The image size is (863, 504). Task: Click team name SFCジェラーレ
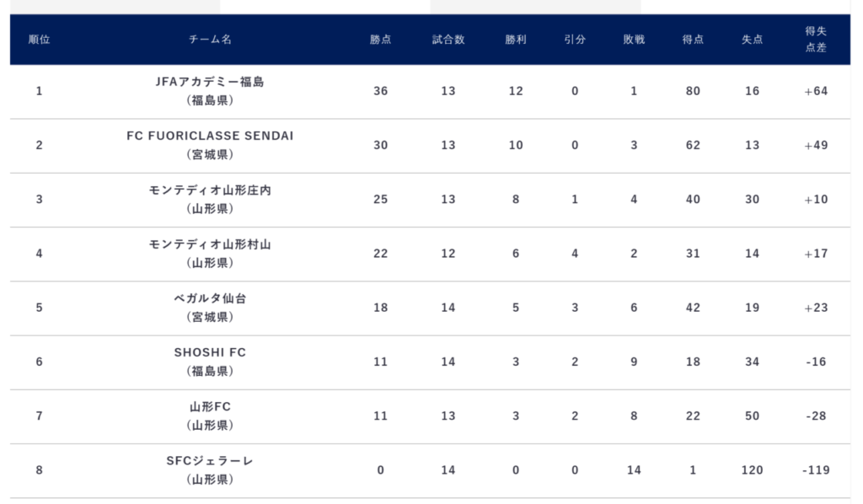(210, 461)
